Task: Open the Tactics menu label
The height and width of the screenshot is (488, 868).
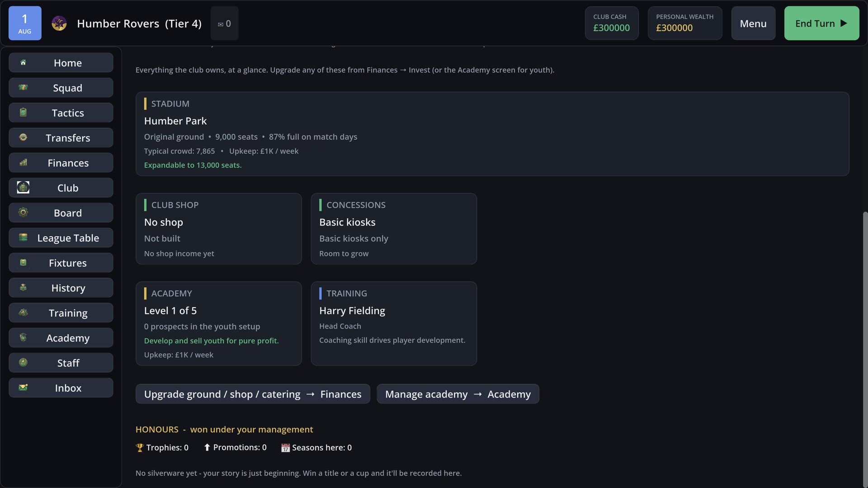Action: (68, 113)
